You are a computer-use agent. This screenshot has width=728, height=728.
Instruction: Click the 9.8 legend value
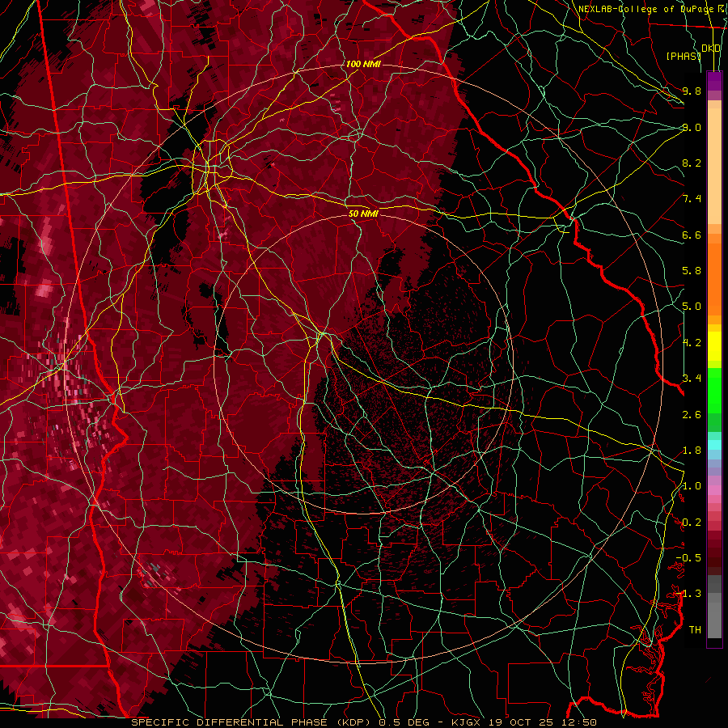coord(692,91)
